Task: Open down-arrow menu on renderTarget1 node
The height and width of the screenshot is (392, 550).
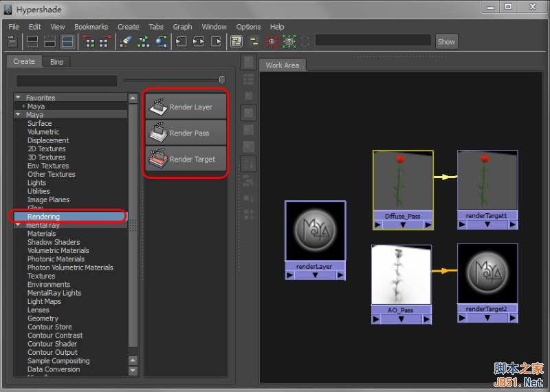Action: point(487,224)
